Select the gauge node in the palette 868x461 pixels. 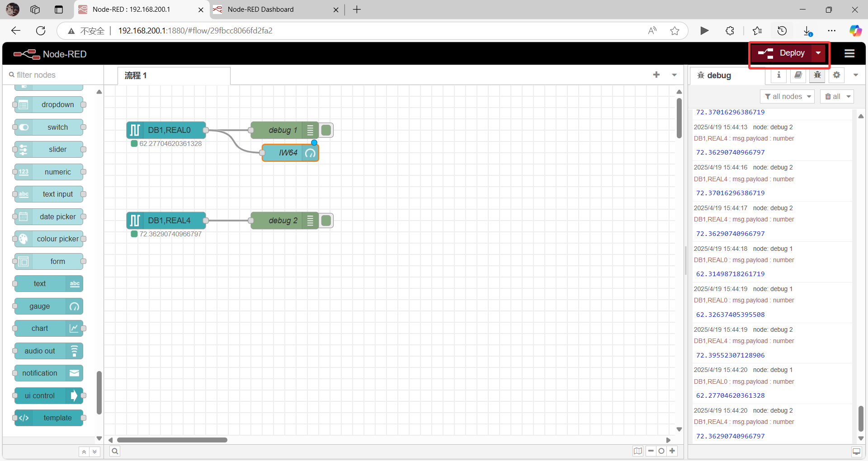tap(47, 306)
